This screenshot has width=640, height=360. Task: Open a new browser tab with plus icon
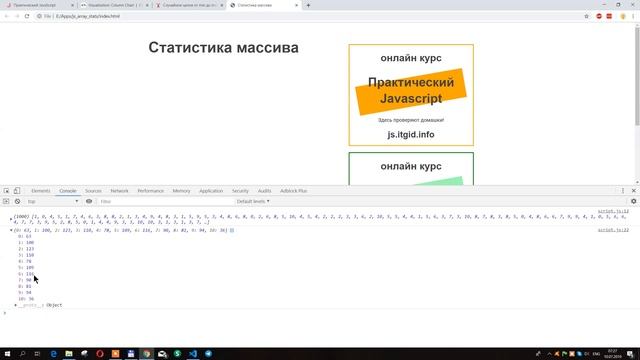click(x=308, y=5)
